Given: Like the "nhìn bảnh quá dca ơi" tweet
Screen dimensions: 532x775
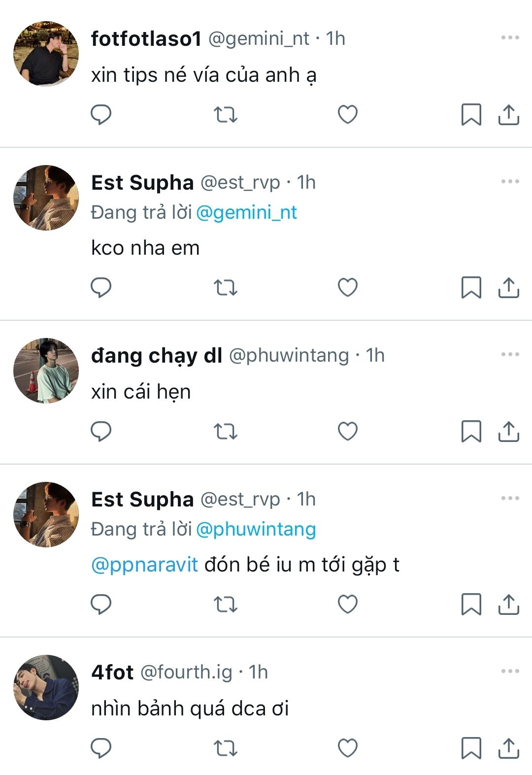Looking at the screenshot, I should coord(347,748).
